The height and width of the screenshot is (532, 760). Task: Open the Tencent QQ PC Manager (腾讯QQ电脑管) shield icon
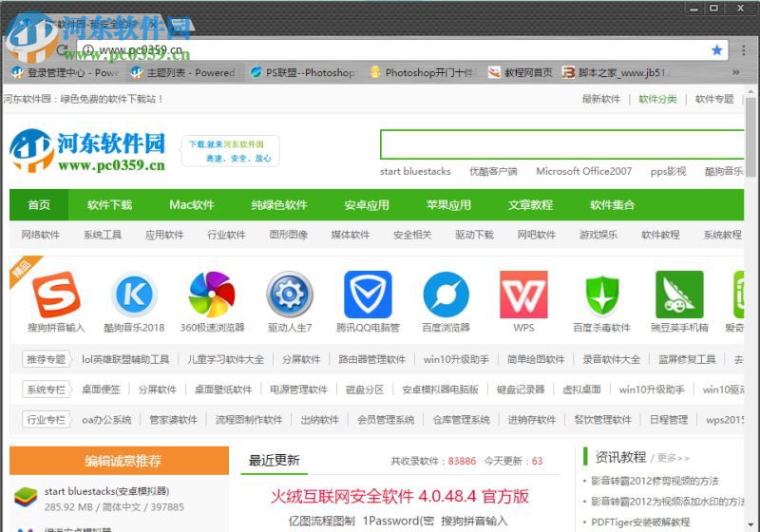coord(368,294)
